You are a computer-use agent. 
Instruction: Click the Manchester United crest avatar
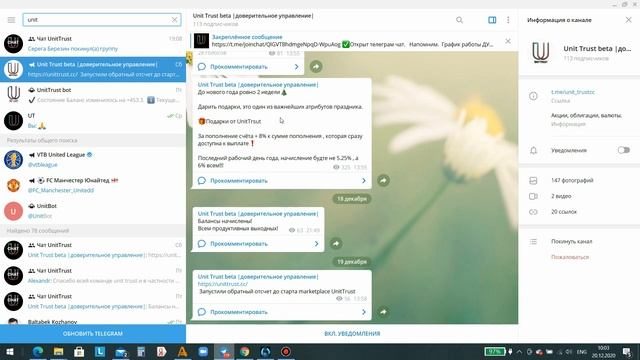[x=13, y=185]
